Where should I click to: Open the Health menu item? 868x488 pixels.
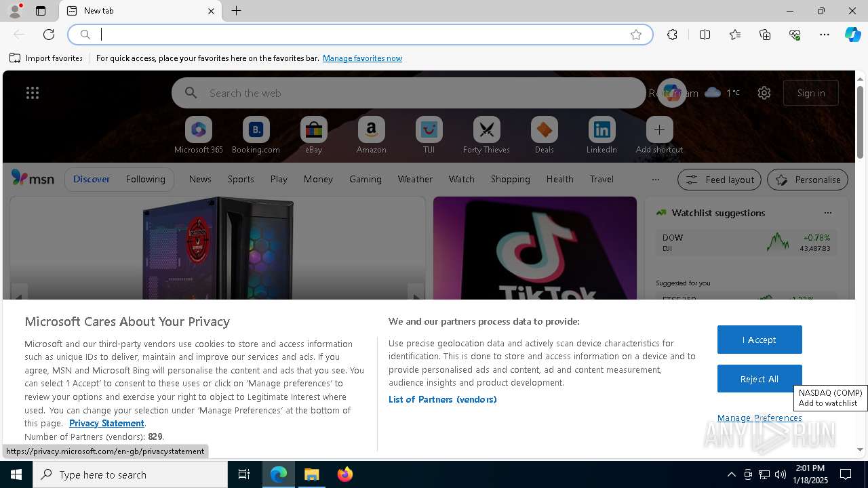(559, 179)
